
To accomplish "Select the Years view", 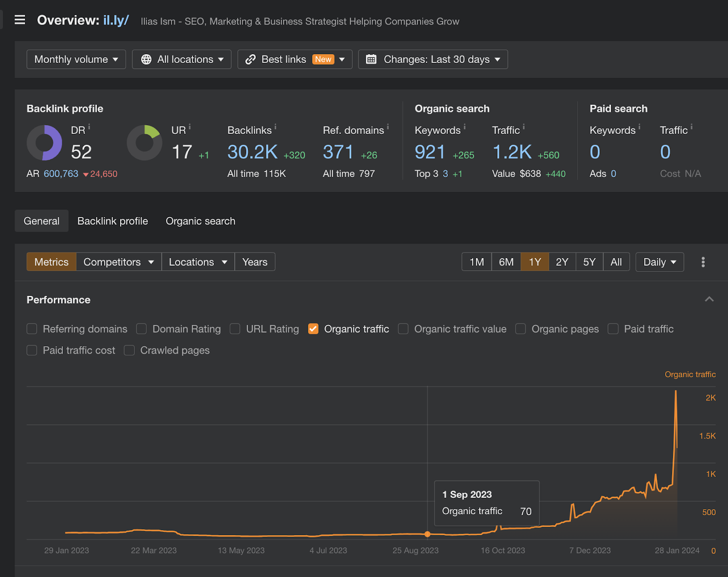I will [255, 262].
